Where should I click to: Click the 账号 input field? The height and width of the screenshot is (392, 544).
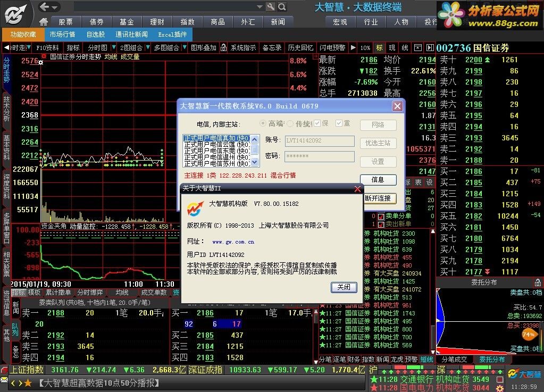pos(320,140)
